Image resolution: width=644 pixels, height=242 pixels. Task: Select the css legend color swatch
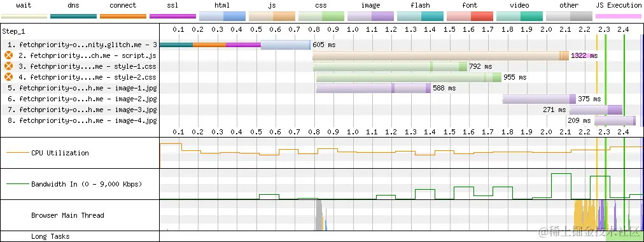coord(321,17)
